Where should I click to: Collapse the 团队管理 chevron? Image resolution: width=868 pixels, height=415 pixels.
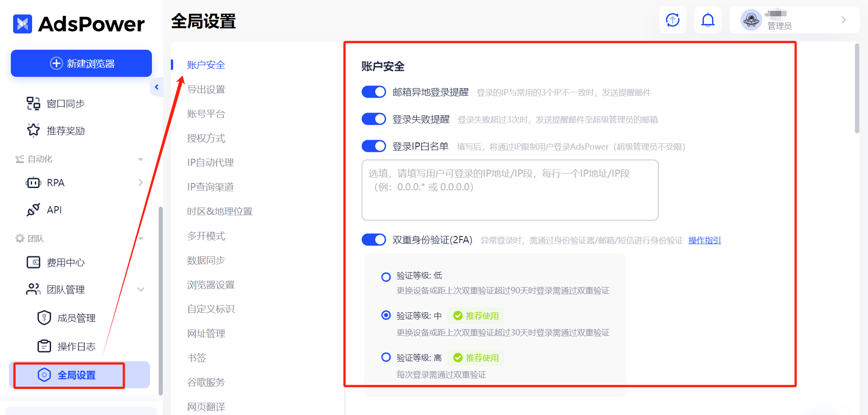(141, 289)
